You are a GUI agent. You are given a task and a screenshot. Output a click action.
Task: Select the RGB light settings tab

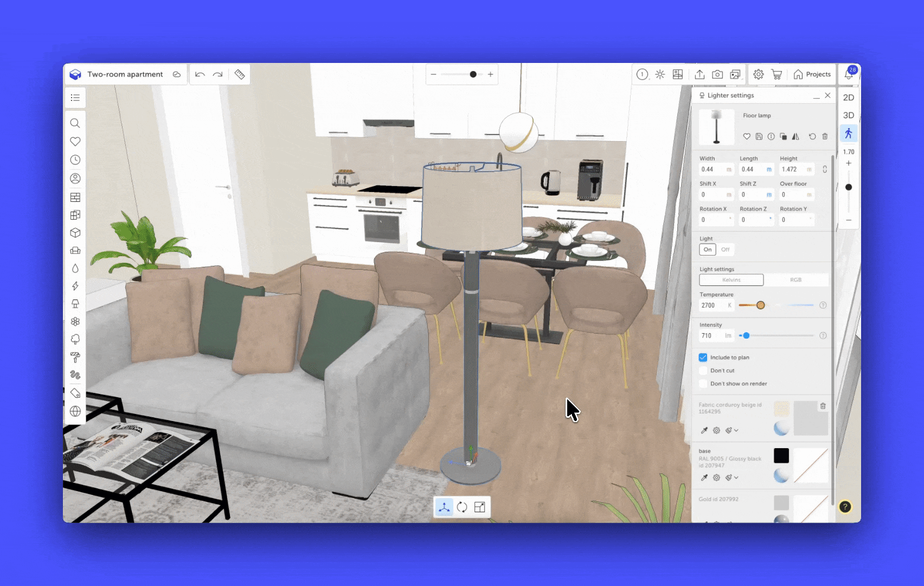[x=795, y=280]
